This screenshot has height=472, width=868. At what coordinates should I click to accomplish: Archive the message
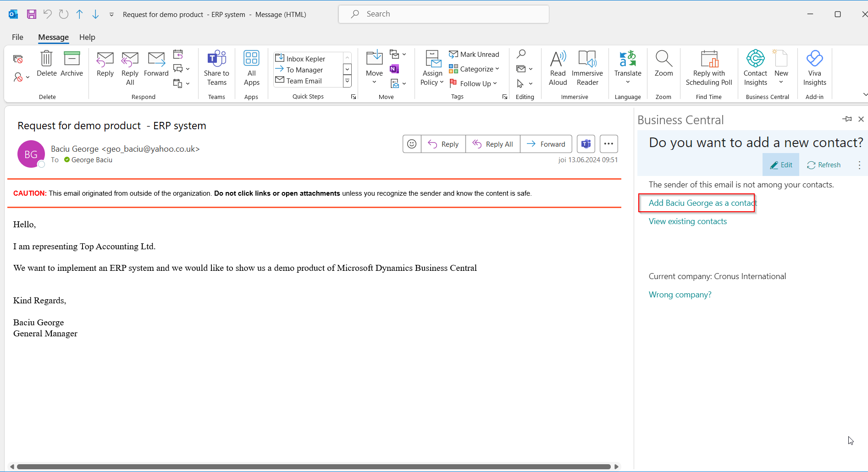click(x=72, y=64)
